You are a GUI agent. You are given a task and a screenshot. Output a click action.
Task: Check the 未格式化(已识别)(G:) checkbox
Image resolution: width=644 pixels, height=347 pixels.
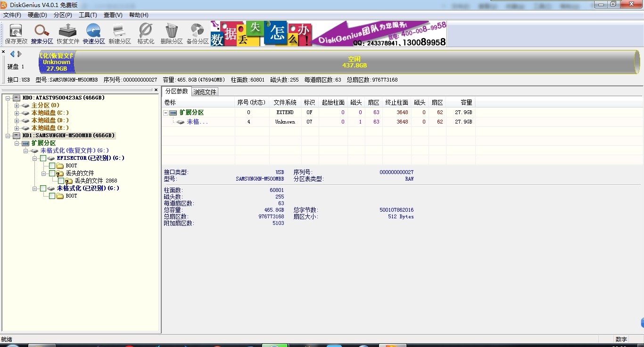click(x=43, y=189)
